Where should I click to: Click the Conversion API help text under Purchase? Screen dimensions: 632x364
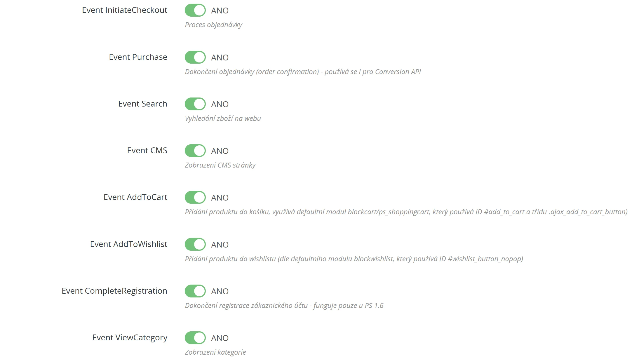[303, 72]
